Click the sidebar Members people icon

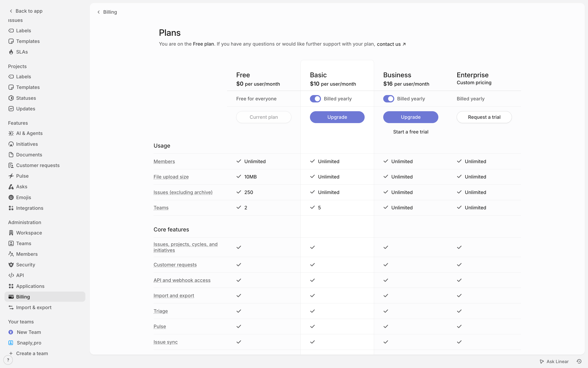[11, 254]
